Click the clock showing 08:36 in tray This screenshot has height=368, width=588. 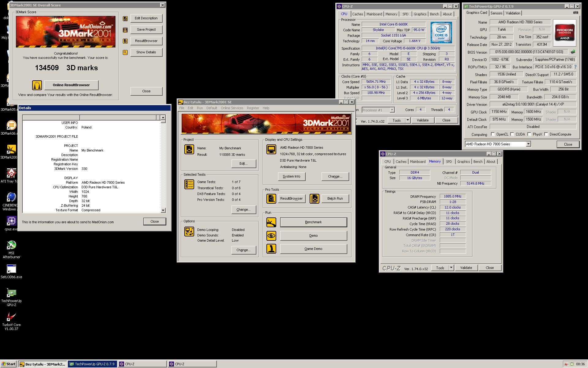[x=580, y=364]
